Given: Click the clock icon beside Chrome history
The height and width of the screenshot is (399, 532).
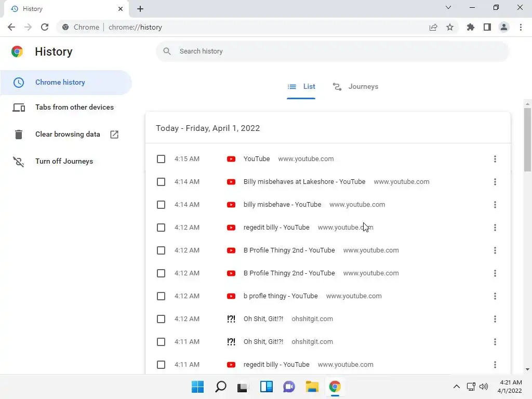Looking at the screenshot, I should [19, 83].
